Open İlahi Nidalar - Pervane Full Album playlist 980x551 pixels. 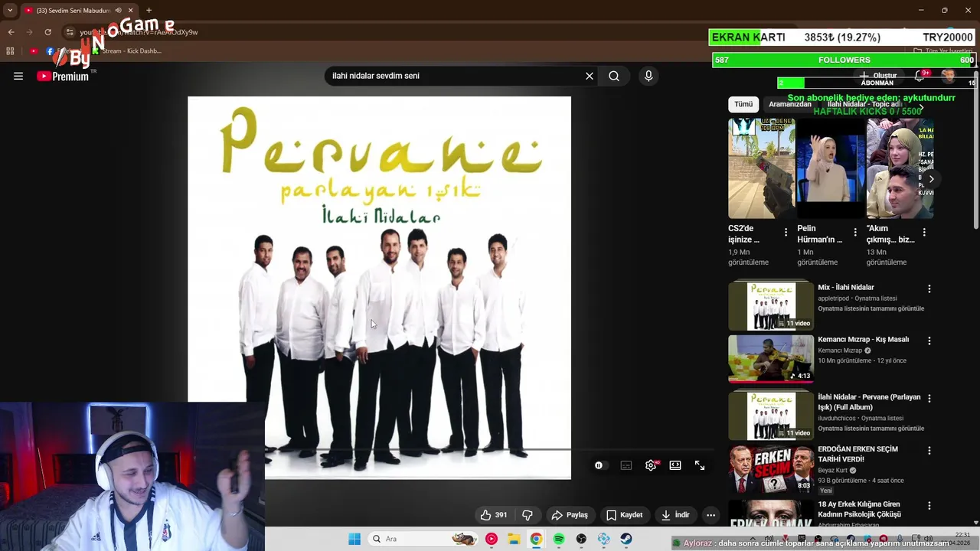click(x=771, y=414)
